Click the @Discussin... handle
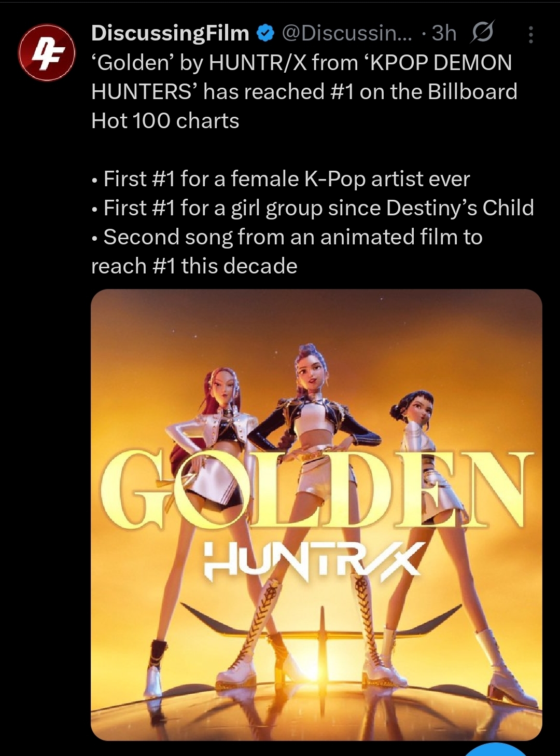This screenshot has height=756, width=560. point(347,33)
